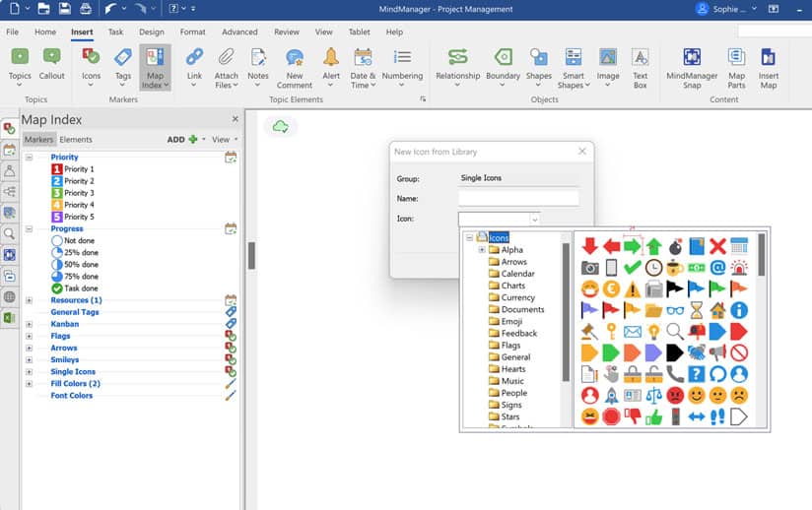This screenshot has width=812, height=510.
Task: Choose the red X icon in the library
Action: pos(717,246)
